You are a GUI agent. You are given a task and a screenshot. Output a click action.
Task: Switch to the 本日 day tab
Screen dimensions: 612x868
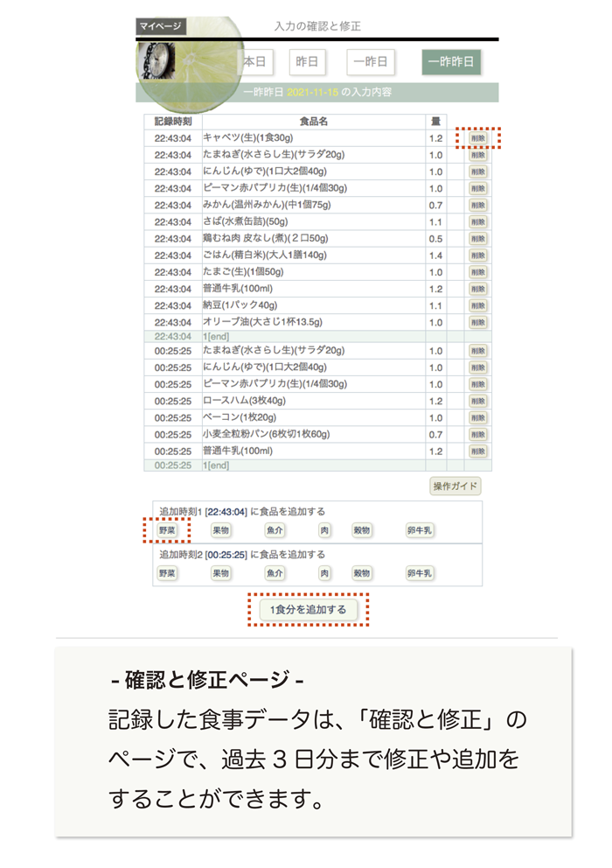coord(254,62)
